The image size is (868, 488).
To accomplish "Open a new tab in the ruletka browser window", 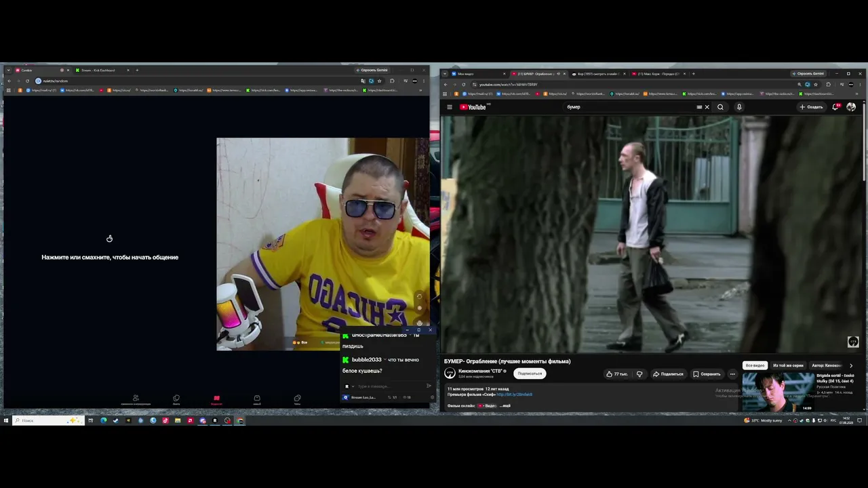I will coord(137,70).
